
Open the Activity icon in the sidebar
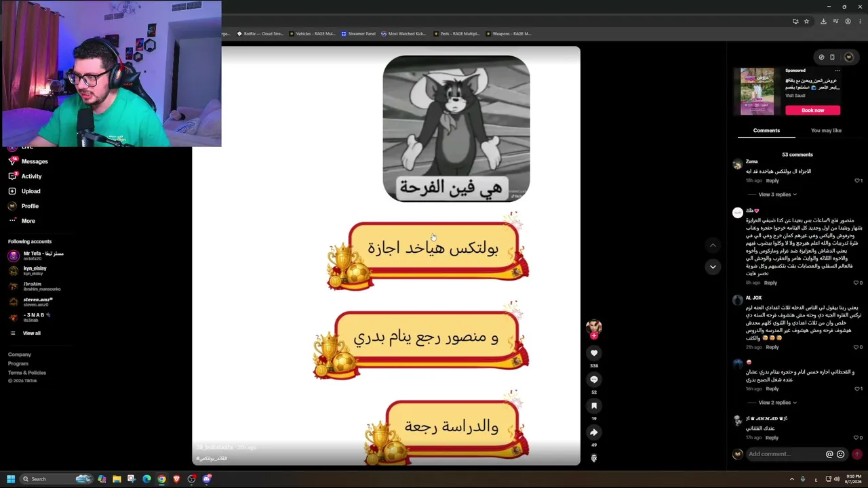coord(12,176)
